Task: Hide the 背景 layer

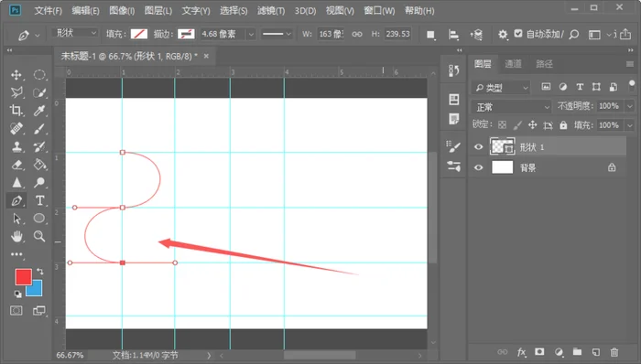Action: (478, 167)
